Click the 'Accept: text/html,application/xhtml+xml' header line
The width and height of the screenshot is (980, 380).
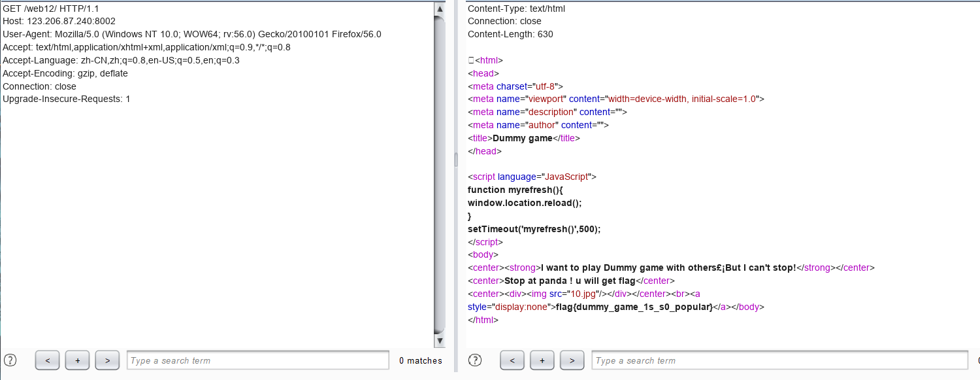pyautogui.click(x=146, y=48)
